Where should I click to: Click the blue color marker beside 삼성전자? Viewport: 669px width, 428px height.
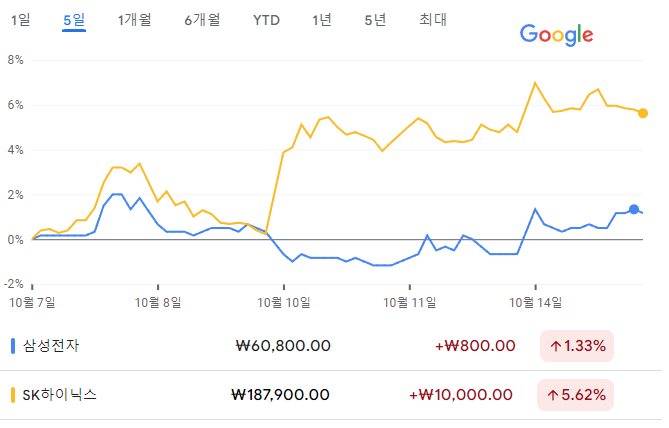[x=13, y=346]
